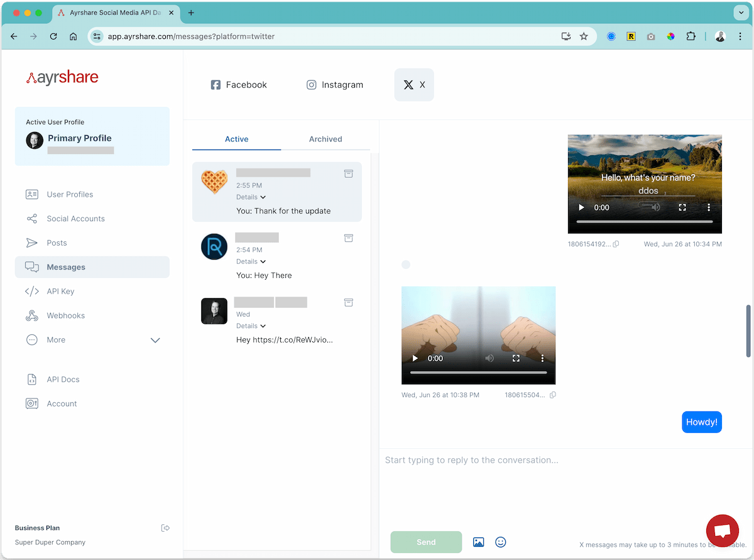Screen dimensions: 754x560
Task: Toggle fullscreen on the hands video
Action: point(516,358)
